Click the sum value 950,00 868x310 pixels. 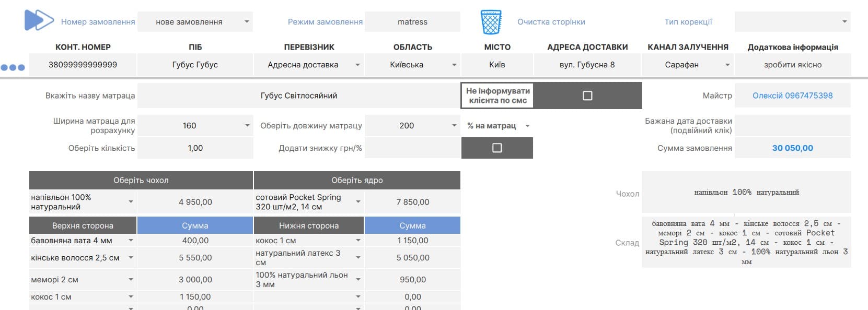pos(413,280)
